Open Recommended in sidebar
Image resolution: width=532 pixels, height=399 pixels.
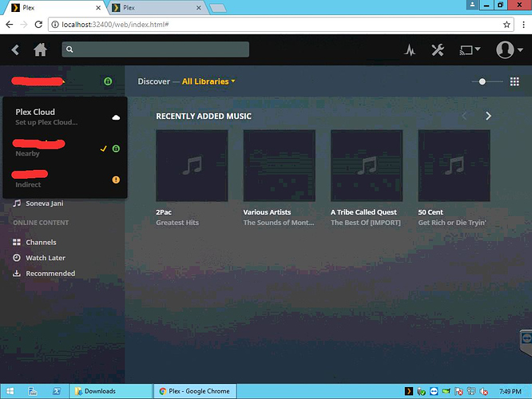pos(50,273)
